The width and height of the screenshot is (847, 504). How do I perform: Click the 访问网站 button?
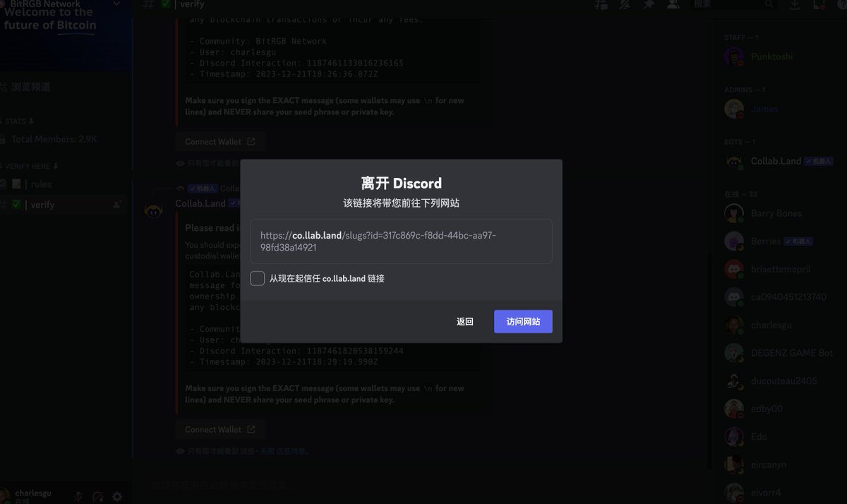click(523, 321)
